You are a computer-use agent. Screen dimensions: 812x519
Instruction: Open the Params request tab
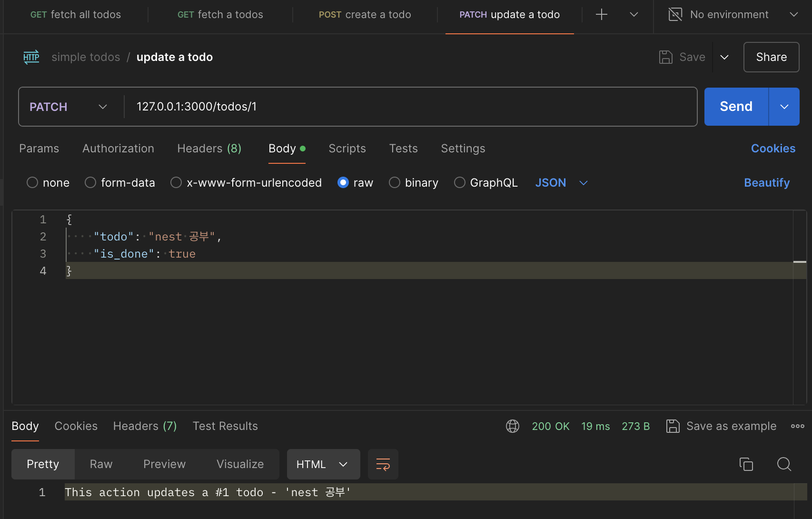(39, 149)
